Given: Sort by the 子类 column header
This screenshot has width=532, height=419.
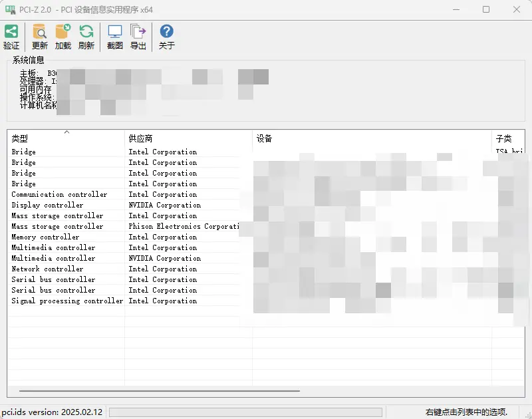Looking at the screenshot, I should pyautogui.click(x=508, y=138).
